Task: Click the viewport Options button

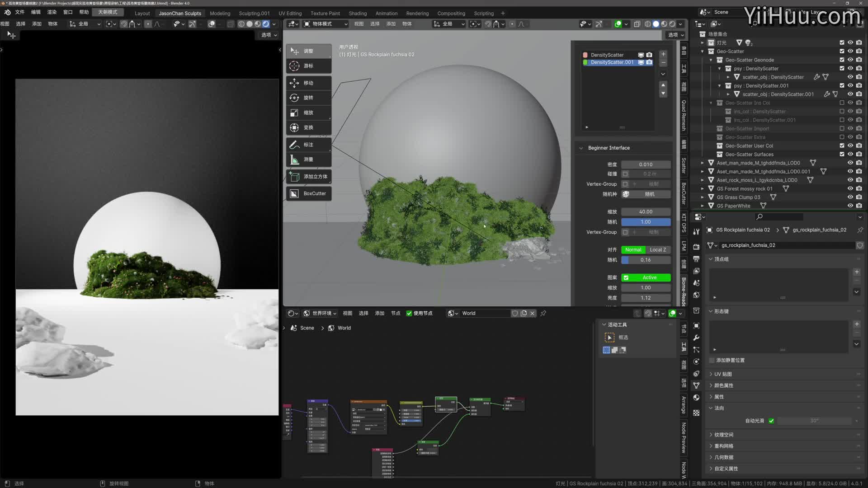Action: click(x=676, y=35)
